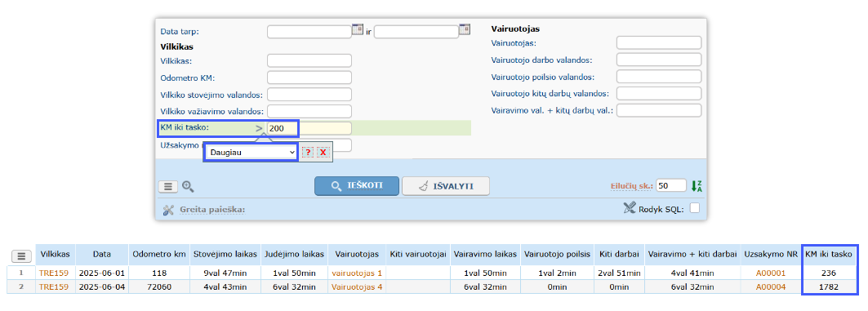
Task: Click the Rodyk SQL tools icon
Action: coord(629,208)
